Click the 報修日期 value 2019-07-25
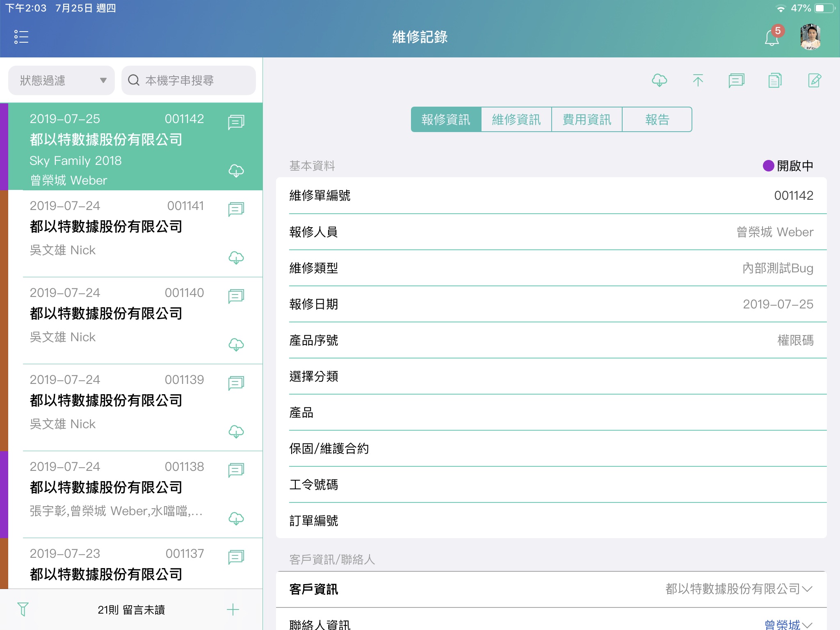The width and height of the screenshot is (840, 630). (778, 304)
